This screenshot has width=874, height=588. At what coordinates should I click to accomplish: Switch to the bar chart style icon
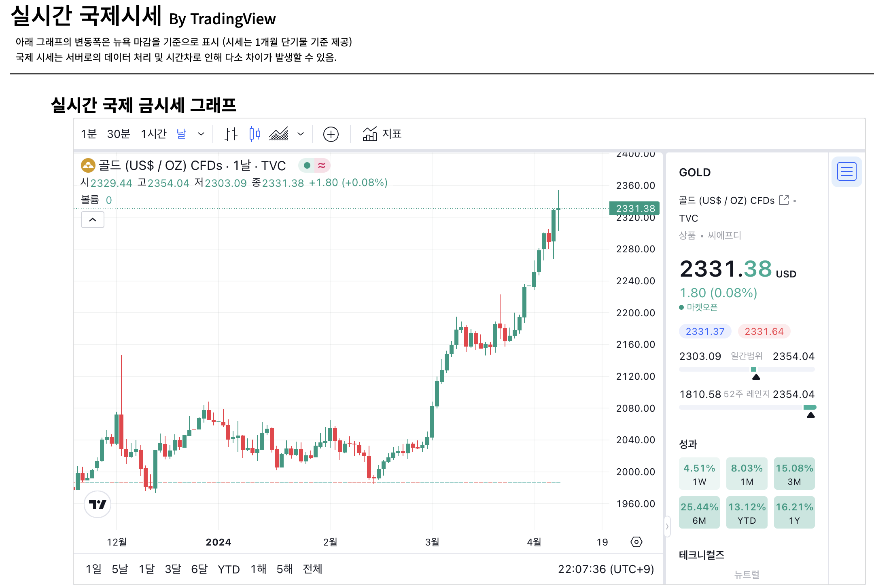coord(231,133)
